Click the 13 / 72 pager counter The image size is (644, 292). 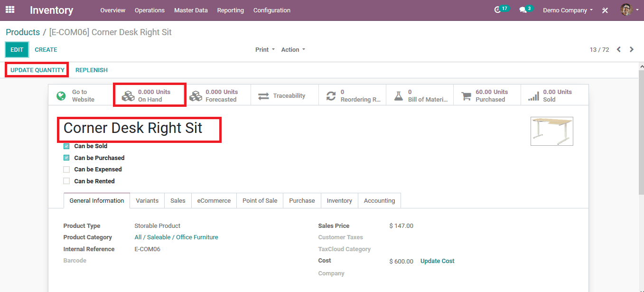point(599,49)
